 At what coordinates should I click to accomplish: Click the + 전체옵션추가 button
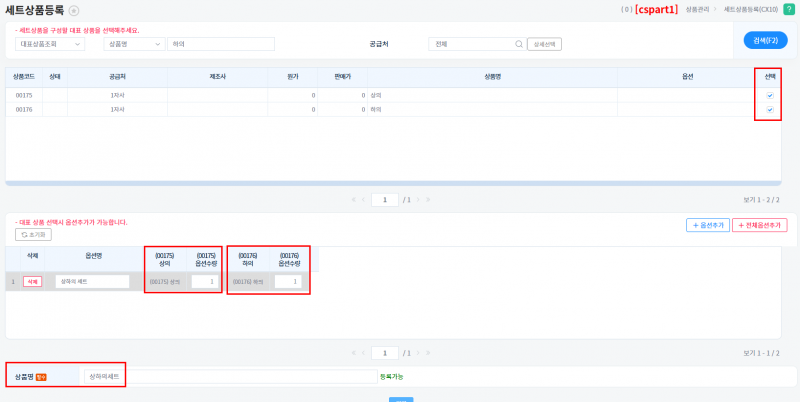pos(760,225)
